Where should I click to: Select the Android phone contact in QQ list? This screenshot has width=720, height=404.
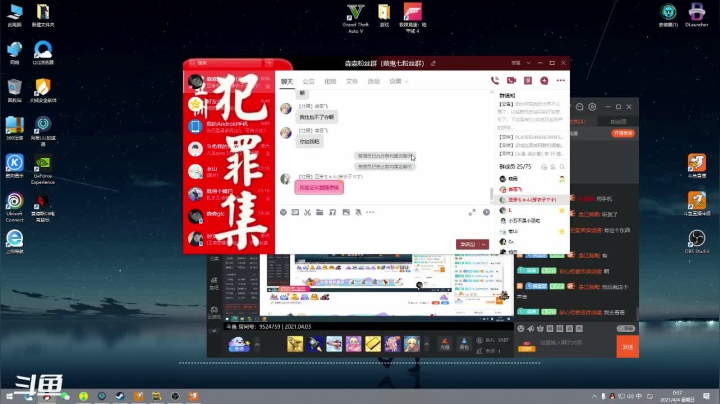229,127
